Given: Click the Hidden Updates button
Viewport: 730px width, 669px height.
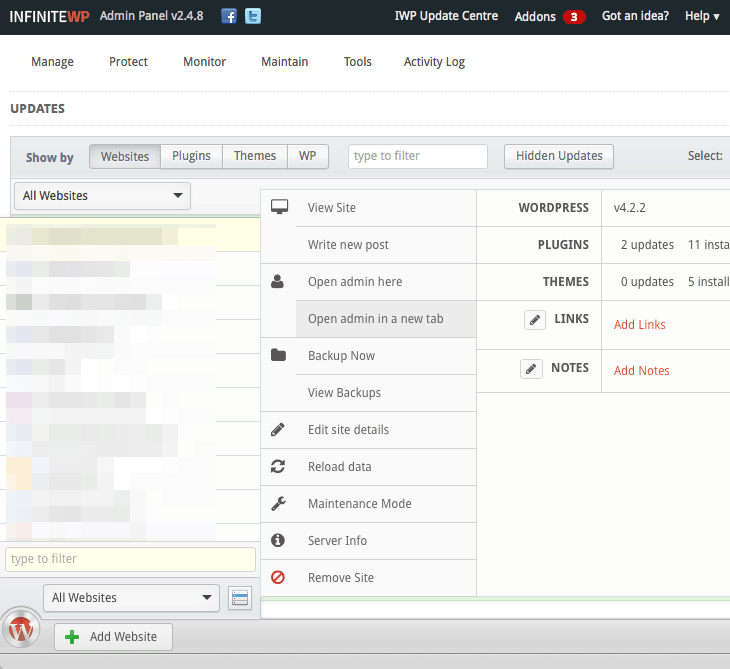Looking at the screenshot, I should pyautogui.click(x=559, y=156).
